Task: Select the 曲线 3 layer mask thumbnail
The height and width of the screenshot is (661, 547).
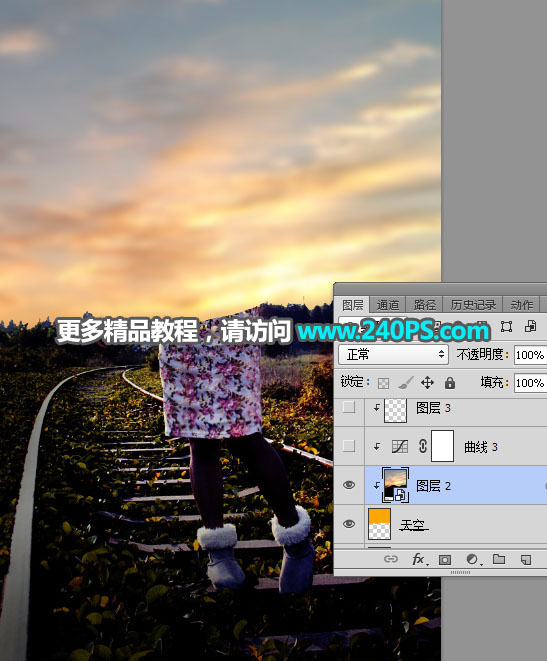Action: point(442,446)
